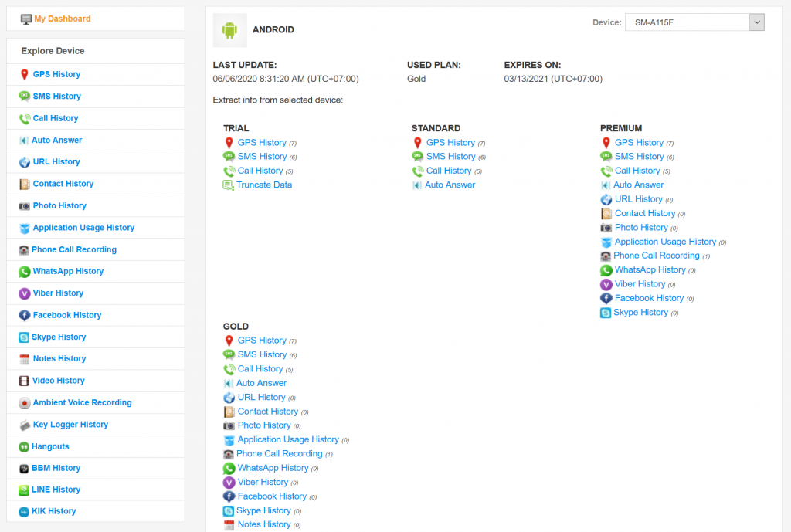Click the Facebook History icon in sidebar

point(24,316)
